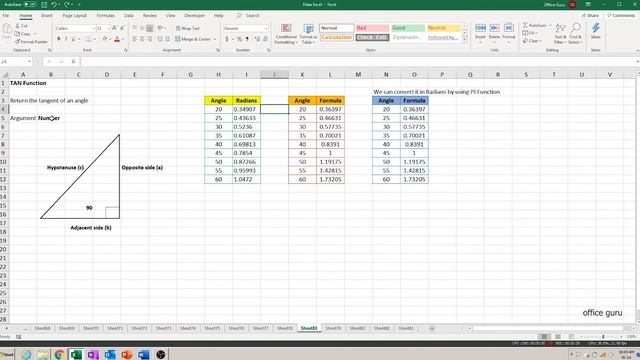Open Find & Select magnifier
The height and width of the screenshot is (360, 640).
click(575, 34)
